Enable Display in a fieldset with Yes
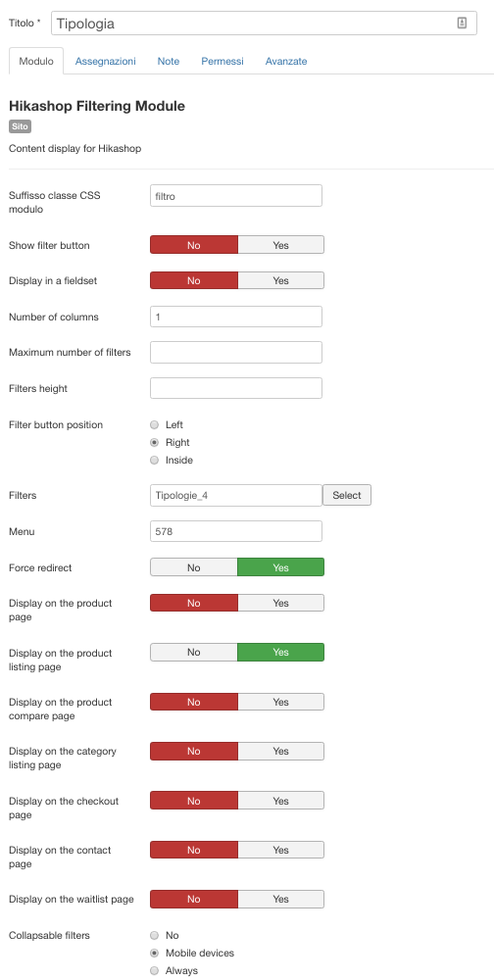 point(280,280)
